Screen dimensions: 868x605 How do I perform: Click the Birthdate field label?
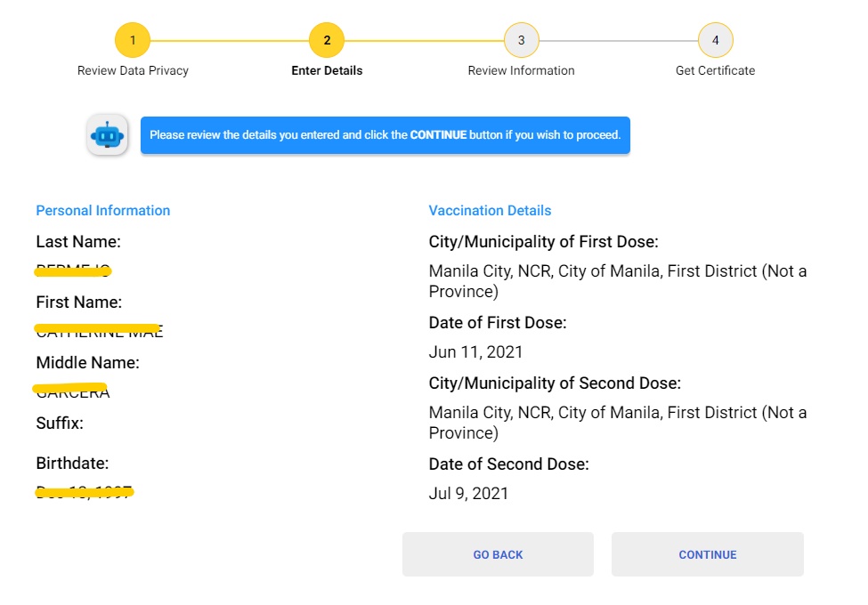(72, 464)
